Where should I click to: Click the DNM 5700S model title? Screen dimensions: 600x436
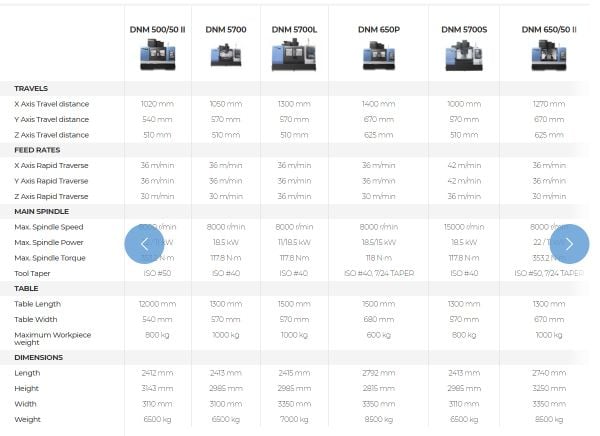pyautogui.click(x=464, y=29)
